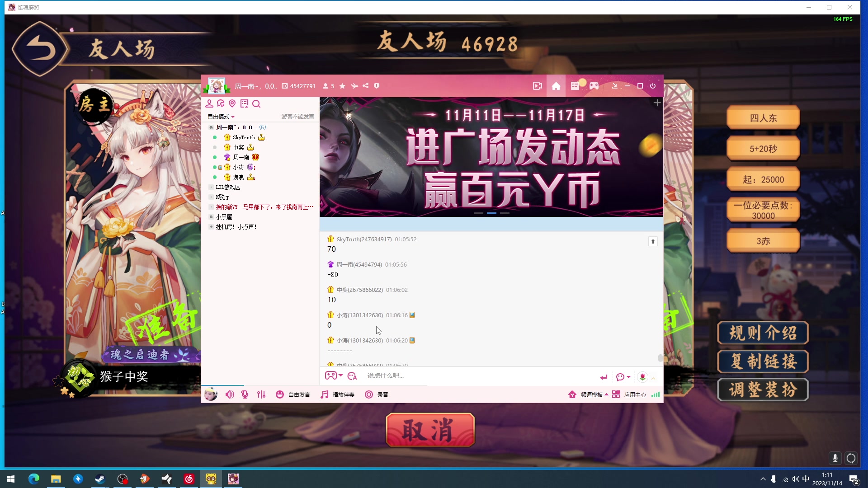Click the green network signal bars icon
The image size is (868, 488).
click(656, 394)
